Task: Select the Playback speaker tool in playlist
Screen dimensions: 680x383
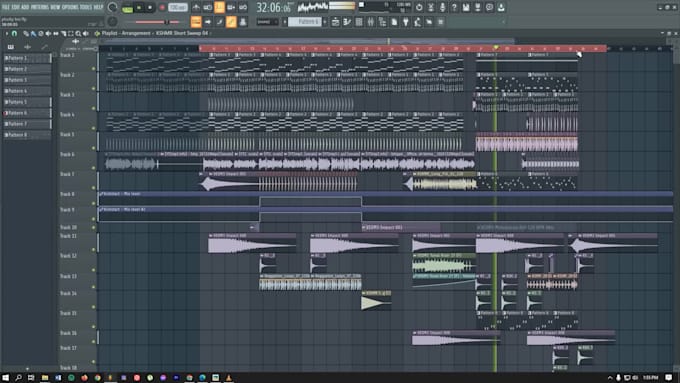Action: 85,33
